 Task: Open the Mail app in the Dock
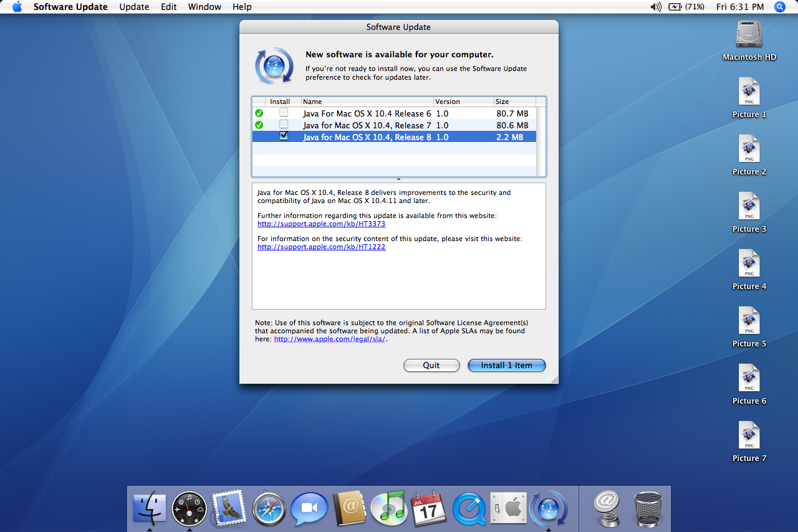click(229, 508)
